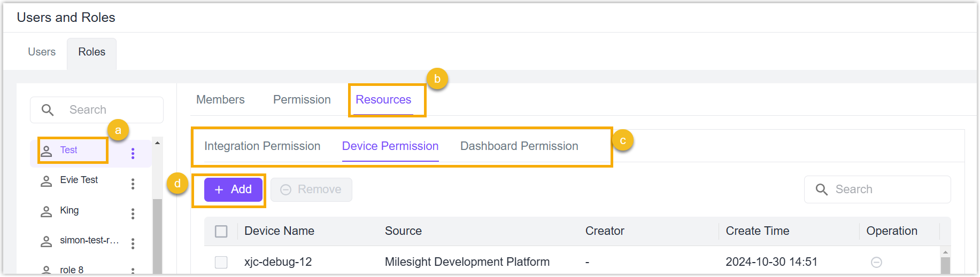Tick the checkbox for xjc-debug-12
This screenshot has height=277, width=980.
pos(221,262)
